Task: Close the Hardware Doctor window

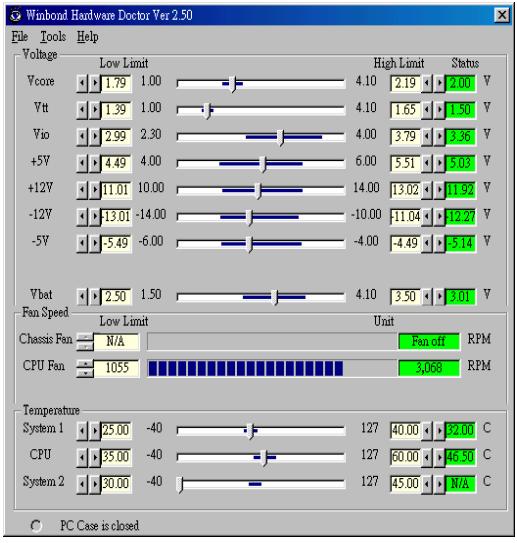Action: coord(502,15)
